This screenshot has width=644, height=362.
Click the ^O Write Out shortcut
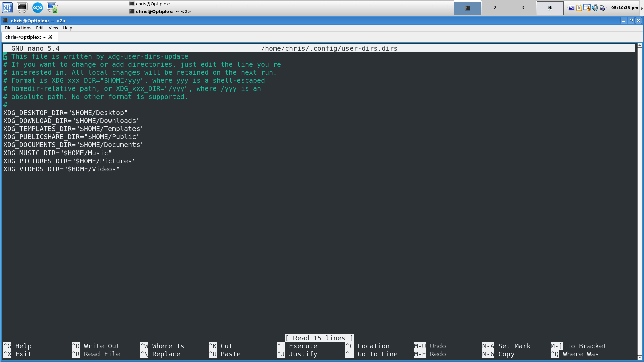[x=96, y=346]
